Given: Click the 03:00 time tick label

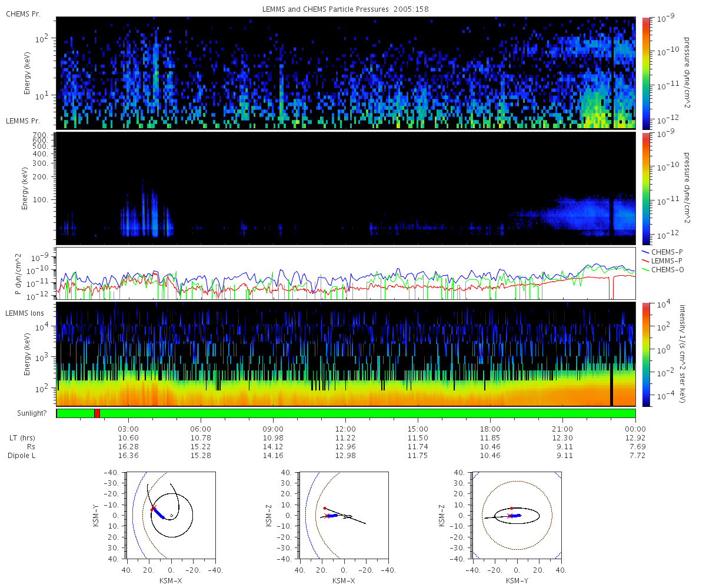Looking at the screenshot, I should pos(128,429).
